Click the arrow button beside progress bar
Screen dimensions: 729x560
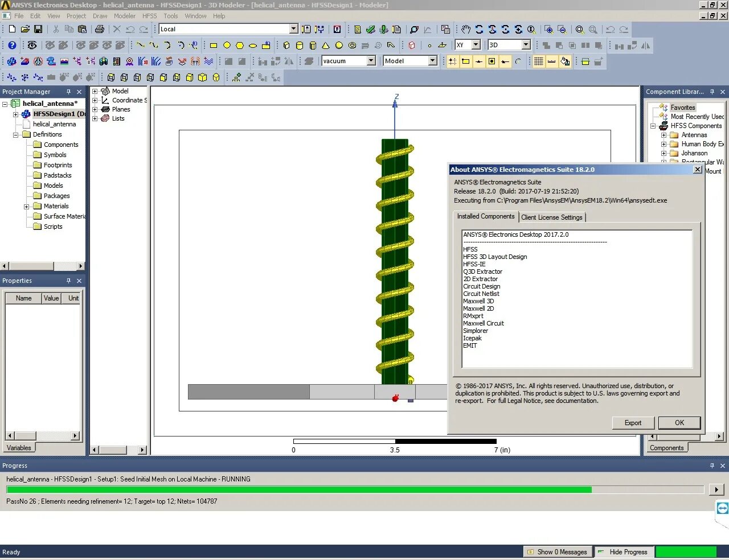pyautogui.click(x=716, y=489)
